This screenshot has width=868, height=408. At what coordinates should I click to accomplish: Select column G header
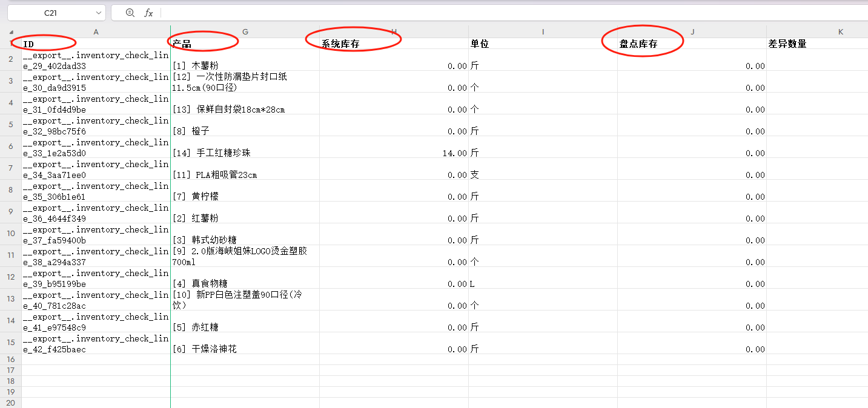click(x=245, y=31)
